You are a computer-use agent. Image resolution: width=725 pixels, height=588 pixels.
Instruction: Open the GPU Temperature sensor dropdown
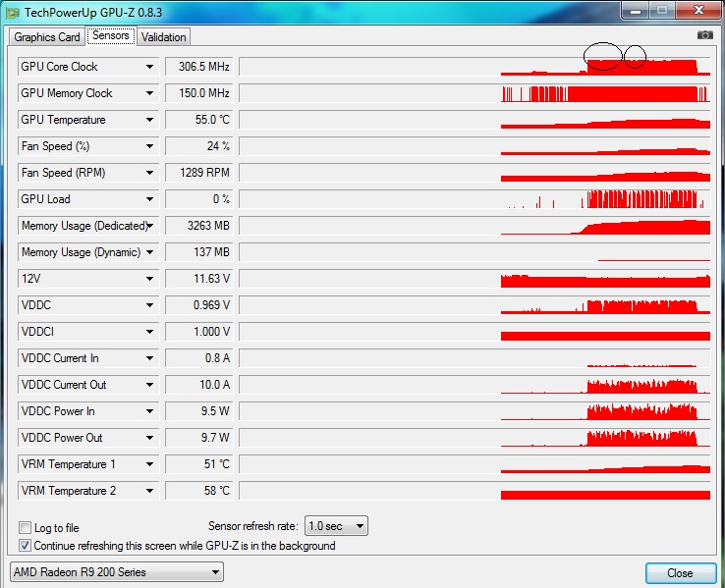pyautogui.click(x=149, y=120)
